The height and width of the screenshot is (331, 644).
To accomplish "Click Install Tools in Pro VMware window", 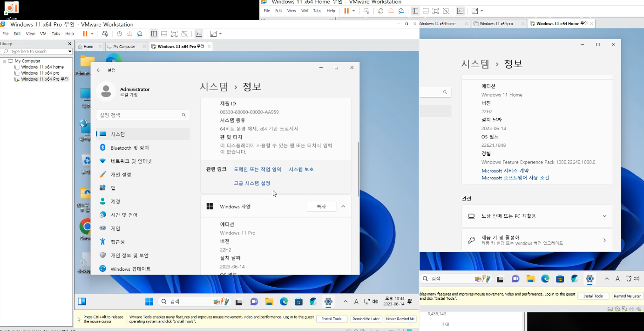I will [x=332, y=319].
